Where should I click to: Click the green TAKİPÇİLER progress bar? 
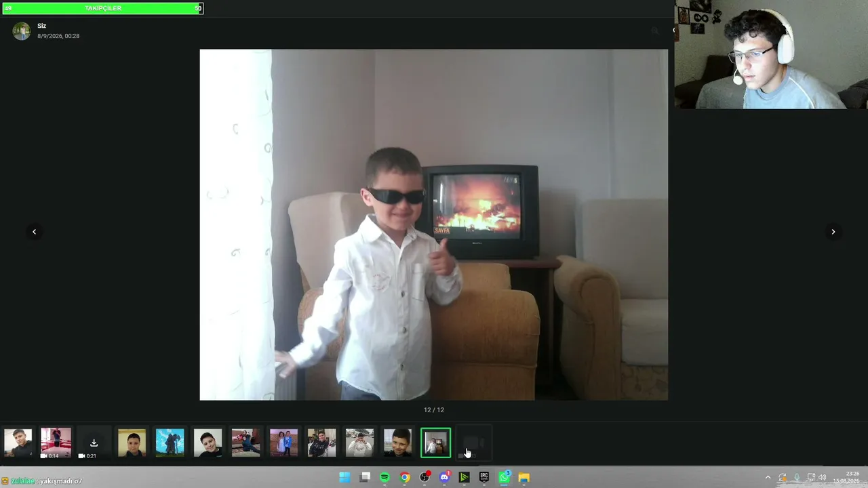102,8
